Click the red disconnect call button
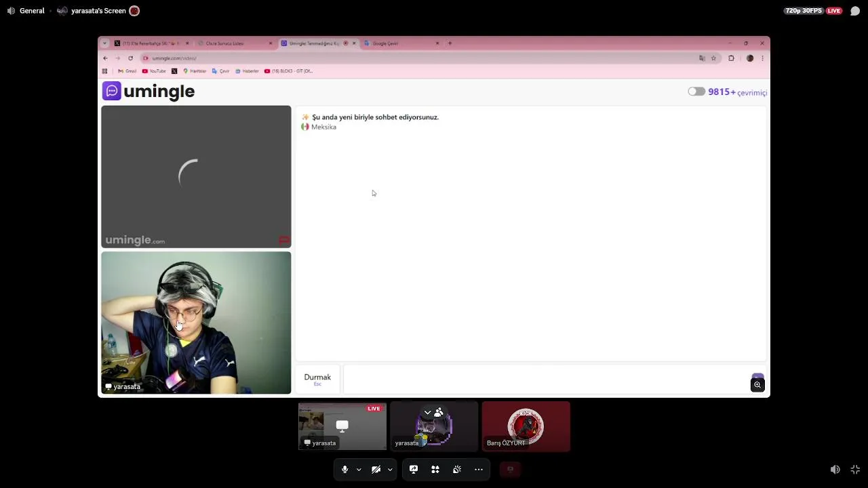The height and width of the screenshot is (488, 868). pos(511,469)
